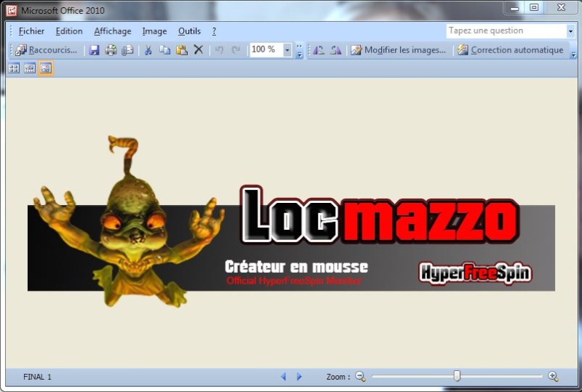Click the FINAL 1 file name
Screen dimensions: 582x392
(x=37, y=377)
